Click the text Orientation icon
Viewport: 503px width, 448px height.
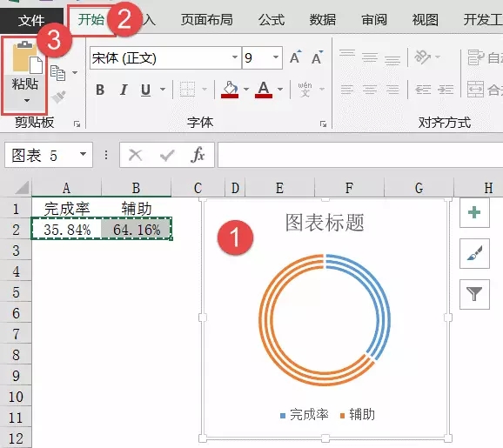click(x=422, y=57)
